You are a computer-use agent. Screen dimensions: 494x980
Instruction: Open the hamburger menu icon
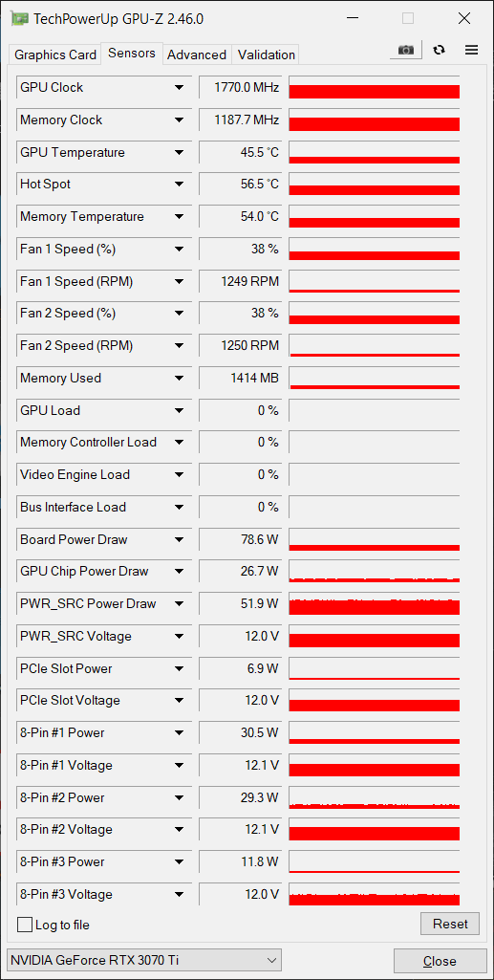tap(471, 50)
